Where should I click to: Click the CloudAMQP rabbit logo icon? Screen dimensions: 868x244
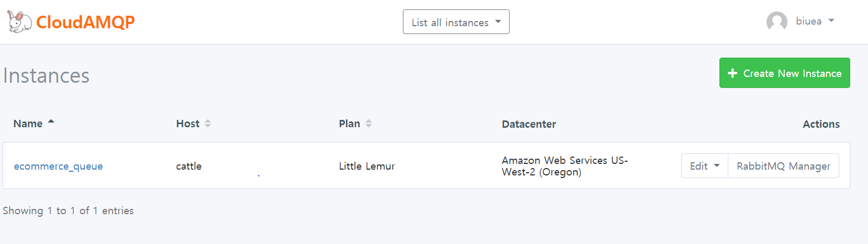click(19, 22)
